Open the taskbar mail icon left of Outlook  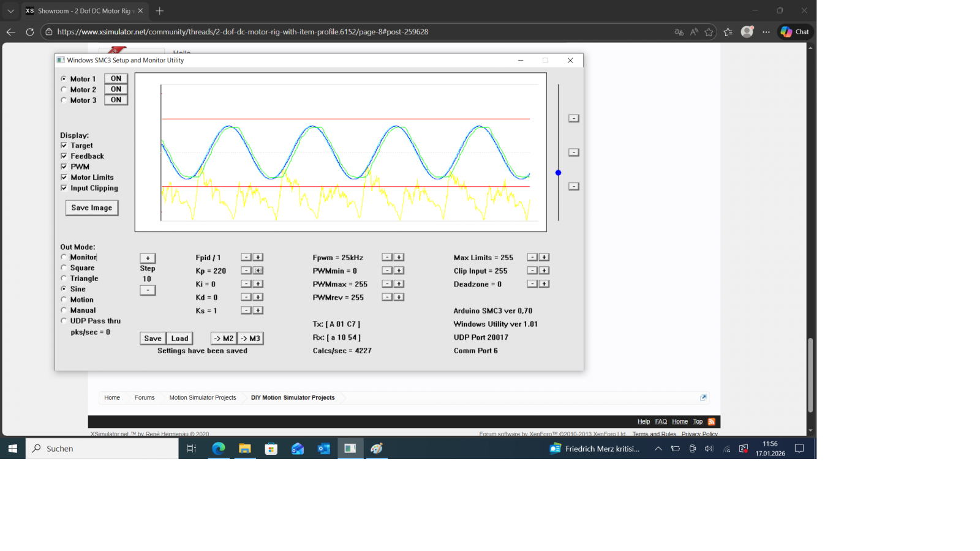pos(297,449)
